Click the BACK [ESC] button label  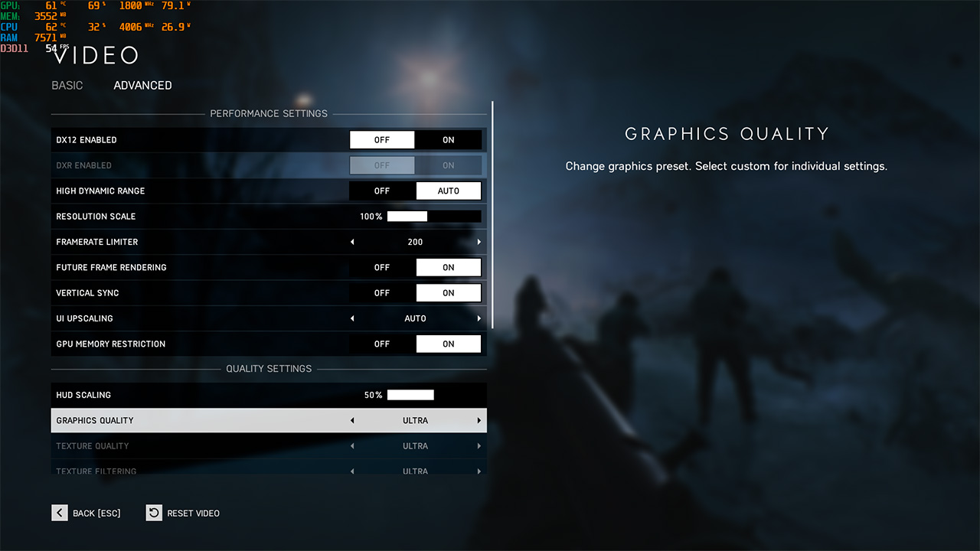96,513
